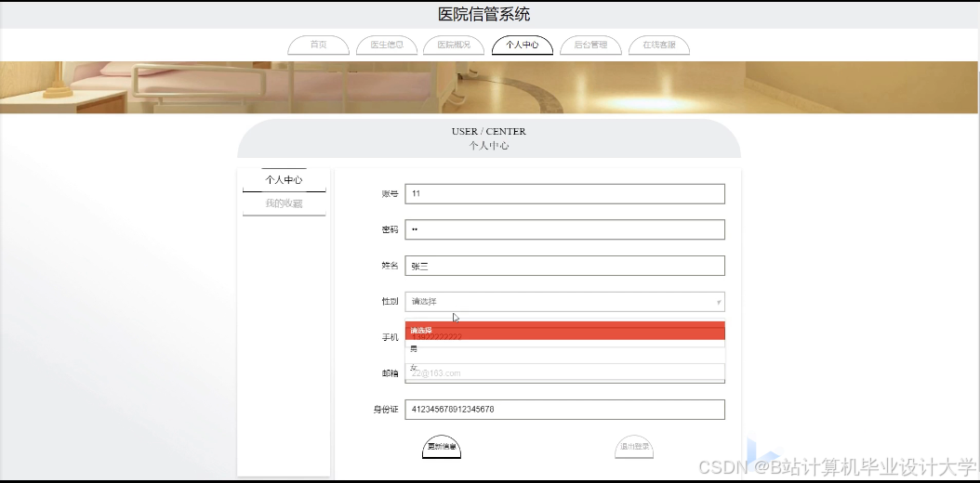Open the 后台管理 navigation tab

[x=590, y=45]
